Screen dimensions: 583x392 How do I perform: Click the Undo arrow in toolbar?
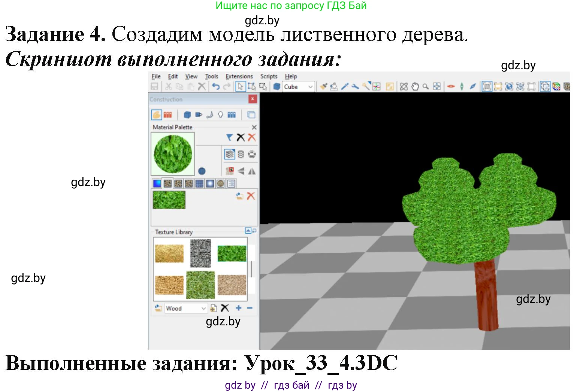216,86
